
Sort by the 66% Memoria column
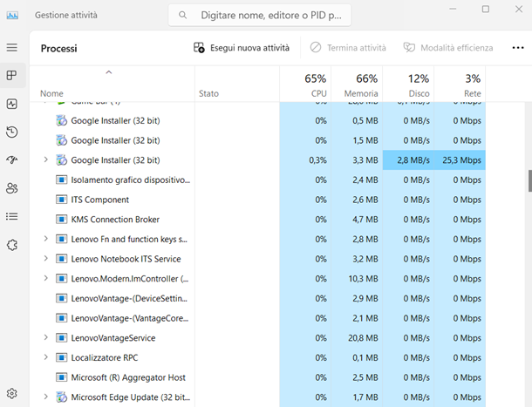(357, 84)
